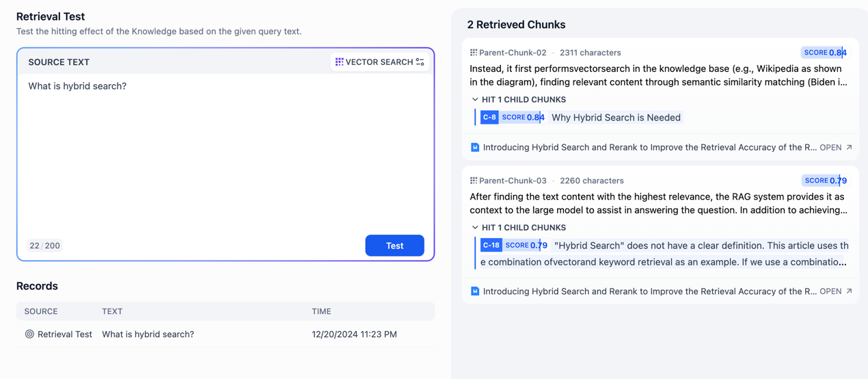Screen dimensions: 868x379
Task: Click the document icon in second chunk
Action: (475, 291)
